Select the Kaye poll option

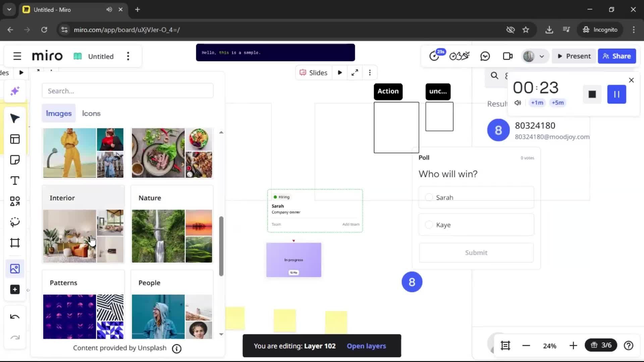476,225
